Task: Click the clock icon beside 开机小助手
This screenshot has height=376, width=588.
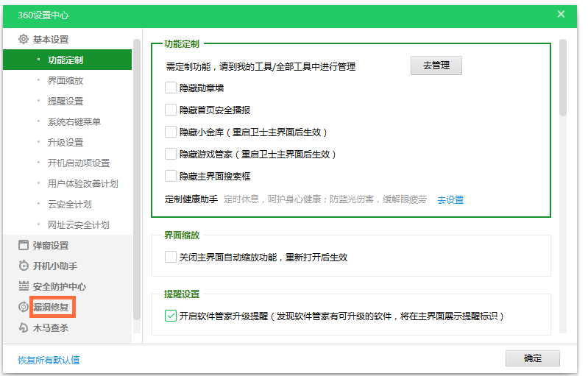Action: (24, 266)
